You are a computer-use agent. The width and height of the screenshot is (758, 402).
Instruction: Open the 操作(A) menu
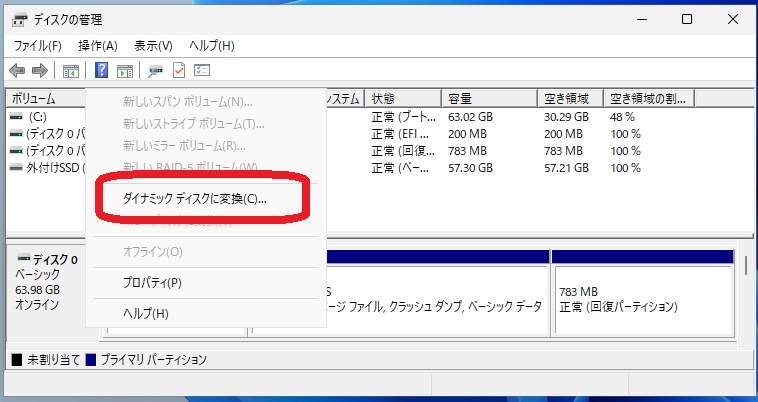pyautogui.click(x=98, y=46)
